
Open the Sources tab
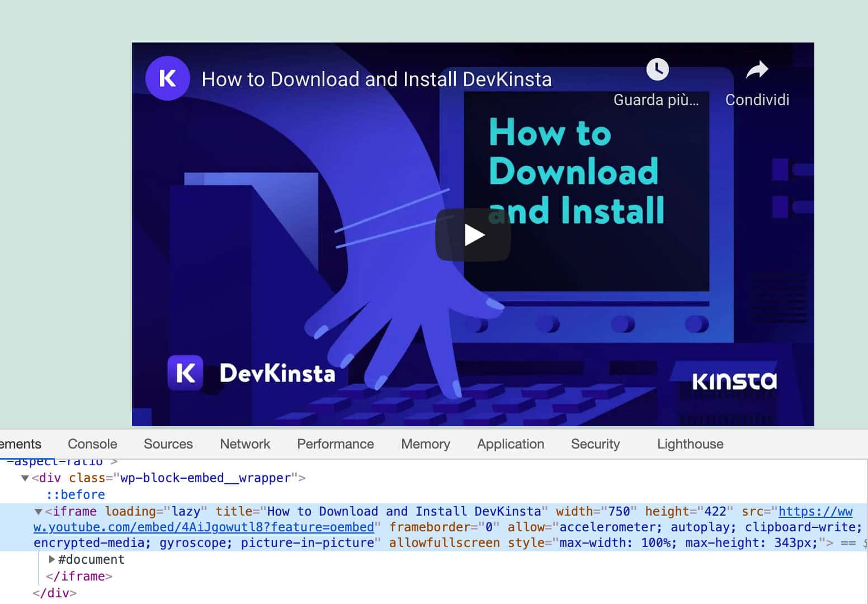click(168, 444)
